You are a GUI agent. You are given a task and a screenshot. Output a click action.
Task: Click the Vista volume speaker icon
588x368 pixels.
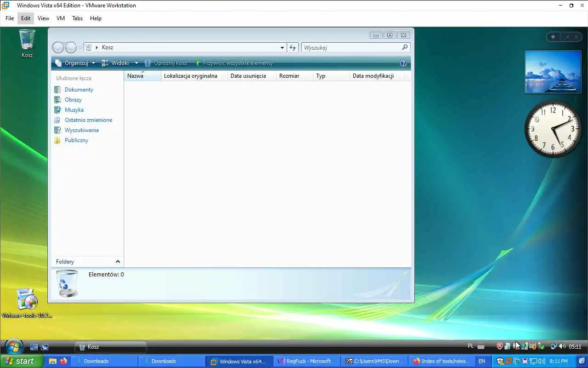coord(562,346)
